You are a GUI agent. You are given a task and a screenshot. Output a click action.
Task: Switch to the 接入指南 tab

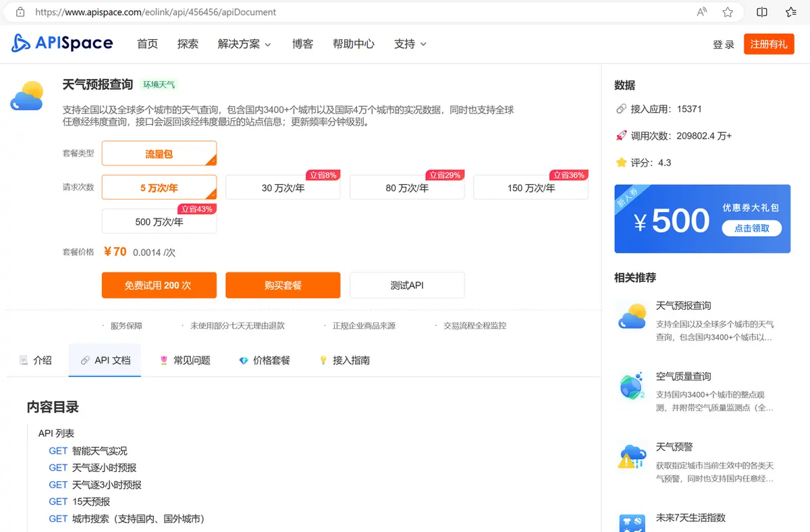pyautogui.click(x=344, y=361)
